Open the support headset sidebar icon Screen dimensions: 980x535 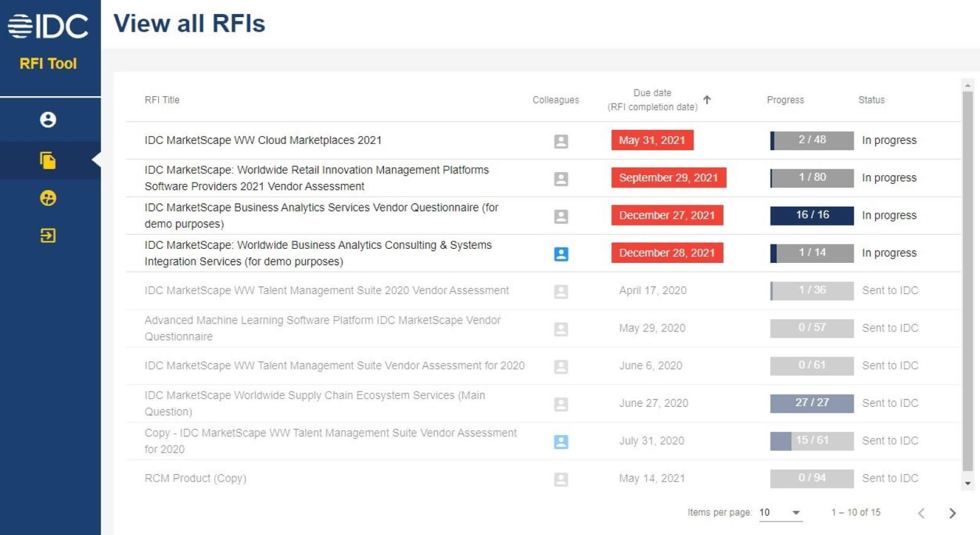[48, 198]
